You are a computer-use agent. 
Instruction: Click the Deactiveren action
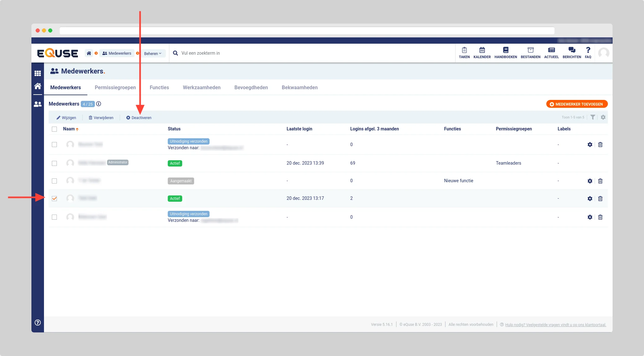point(139,118)
